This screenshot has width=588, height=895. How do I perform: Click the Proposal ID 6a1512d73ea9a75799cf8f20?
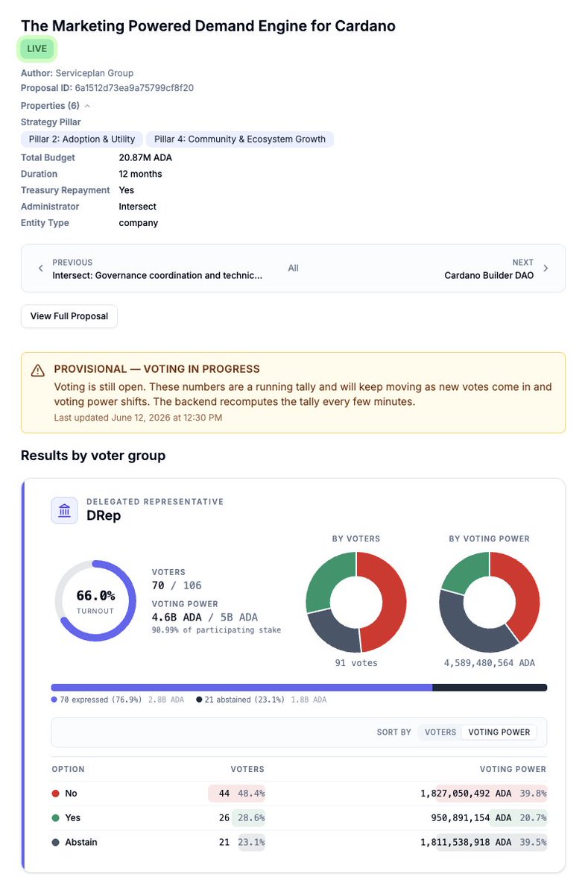[x=134, y=88]
